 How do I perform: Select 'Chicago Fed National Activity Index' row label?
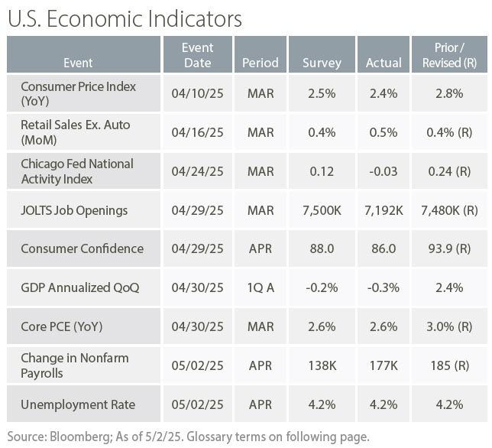tap(76, 171)
